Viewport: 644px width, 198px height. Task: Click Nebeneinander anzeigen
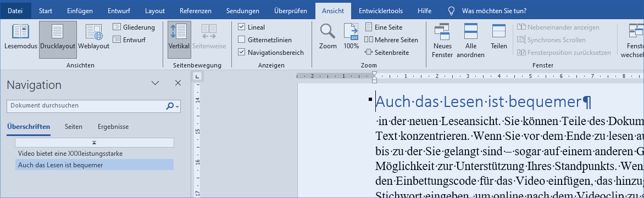[558, 27]
